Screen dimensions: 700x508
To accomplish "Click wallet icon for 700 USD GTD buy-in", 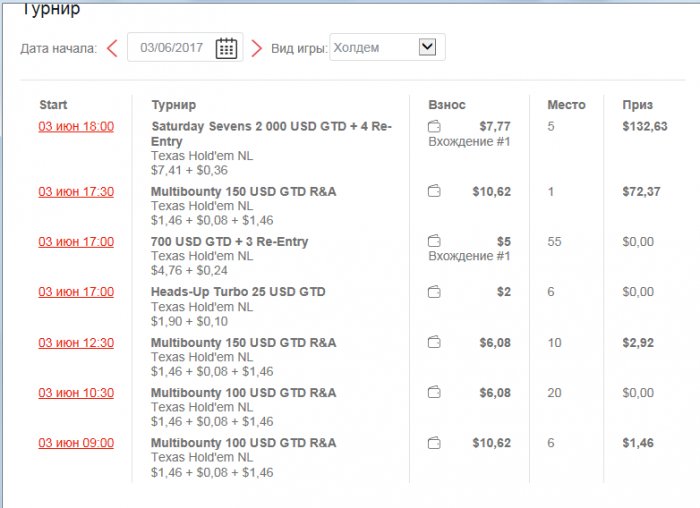I will [434, 241].
